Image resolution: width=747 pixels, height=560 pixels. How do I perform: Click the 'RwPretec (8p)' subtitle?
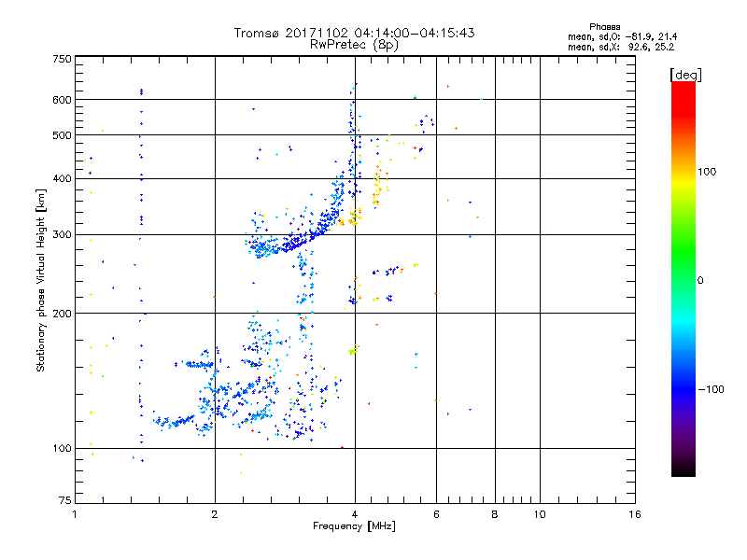(354, 45)
